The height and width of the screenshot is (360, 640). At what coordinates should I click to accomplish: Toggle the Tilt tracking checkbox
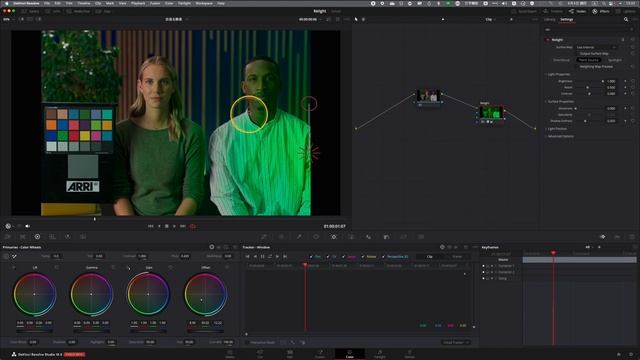click(328, 257)
